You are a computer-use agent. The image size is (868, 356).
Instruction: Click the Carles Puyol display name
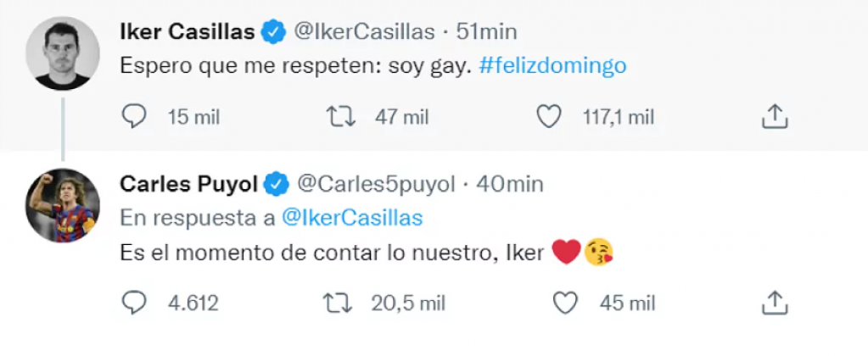click(x=190, y=184)
